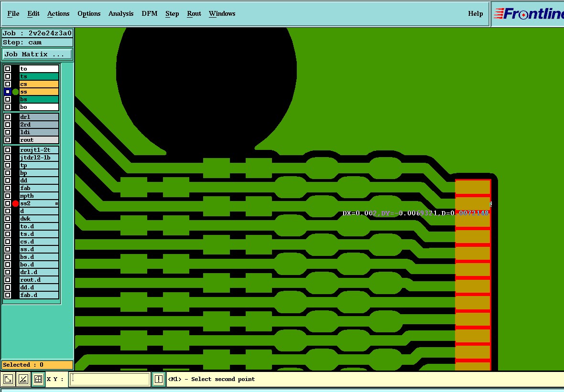This screenshot has width=564, height=392.
Task: Select the jtdrl2-1b layer name
Action: 39,158
